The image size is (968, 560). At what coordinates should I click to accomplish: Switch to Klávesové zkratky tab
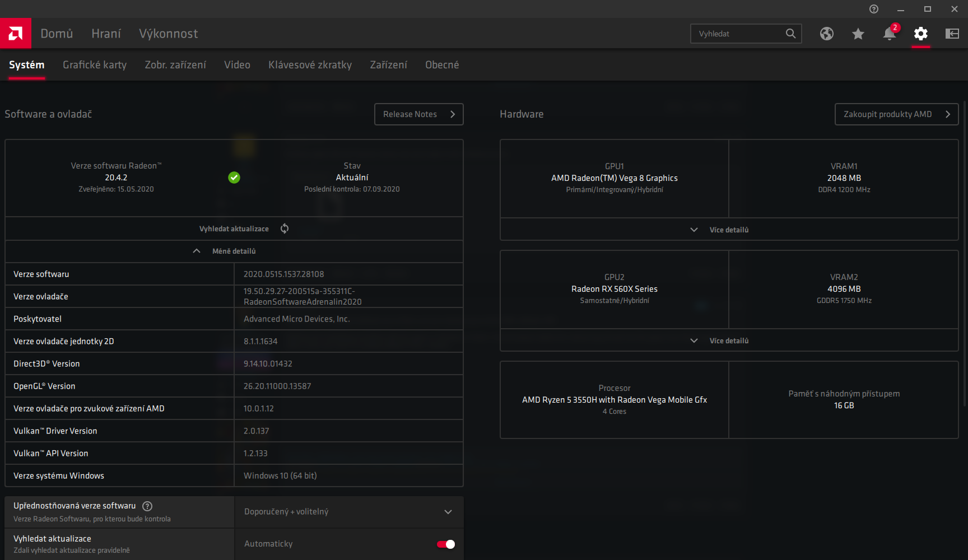pos(310,65)
